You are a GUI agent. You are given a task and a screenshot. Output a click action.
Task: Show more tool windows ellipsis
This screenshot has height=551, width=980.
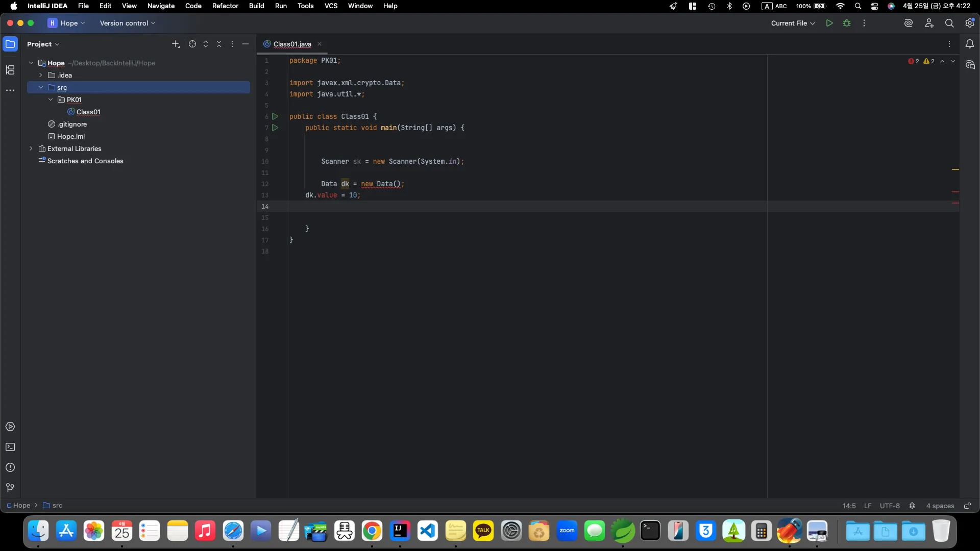[x=10, y=90]
